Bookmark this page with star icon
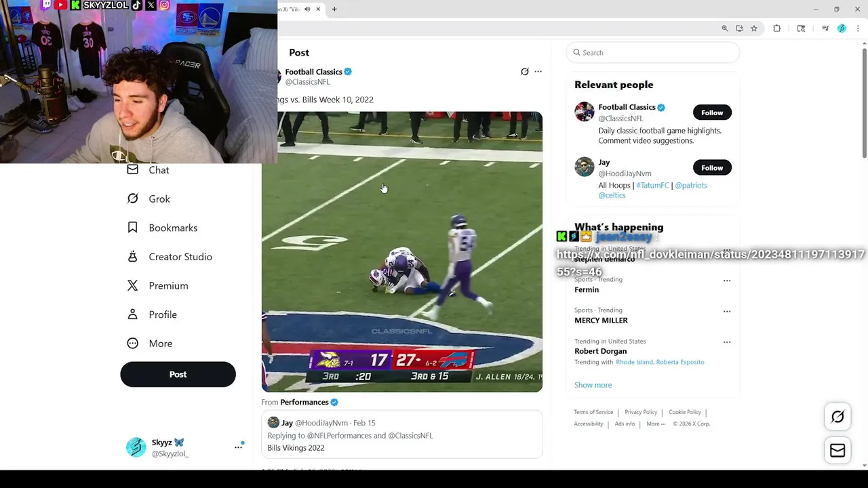Image resolution: width=868 pixels, height=488 pixels. (x=754, y=28)
